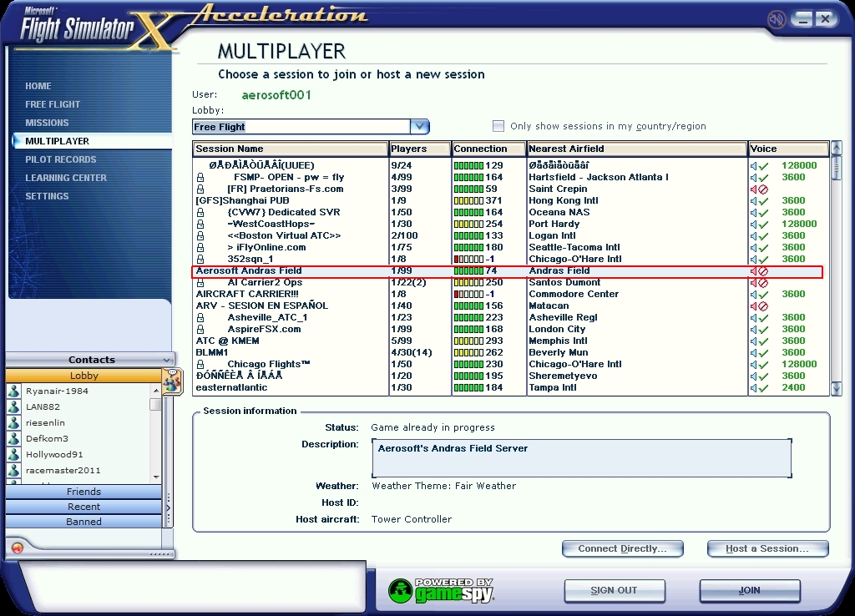
Task: Sort by Voice column header
Action: tap(788, 149)
